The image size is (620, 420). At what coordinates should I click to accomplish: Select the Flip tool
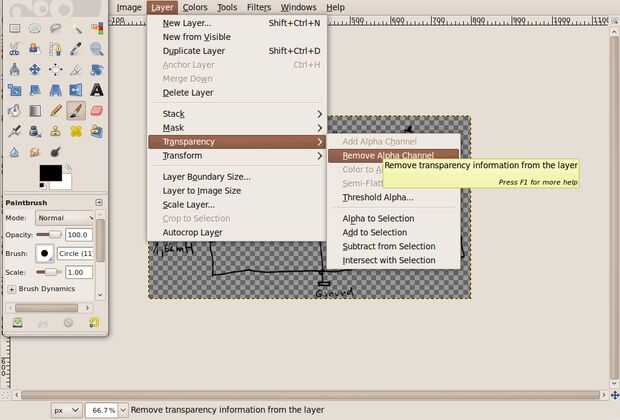76,90
